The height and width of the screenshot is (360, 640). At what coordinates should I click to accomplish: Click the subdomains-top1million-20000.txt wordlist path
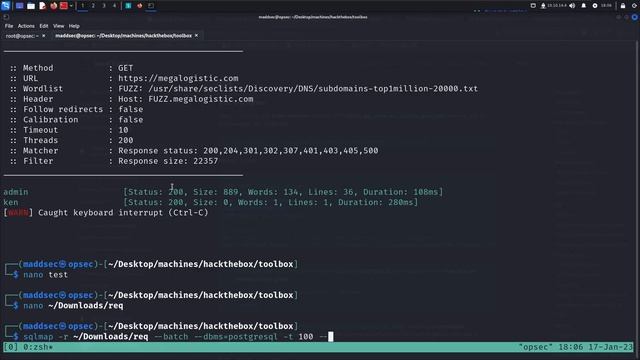pyautogui.click(x=313, y=89)
